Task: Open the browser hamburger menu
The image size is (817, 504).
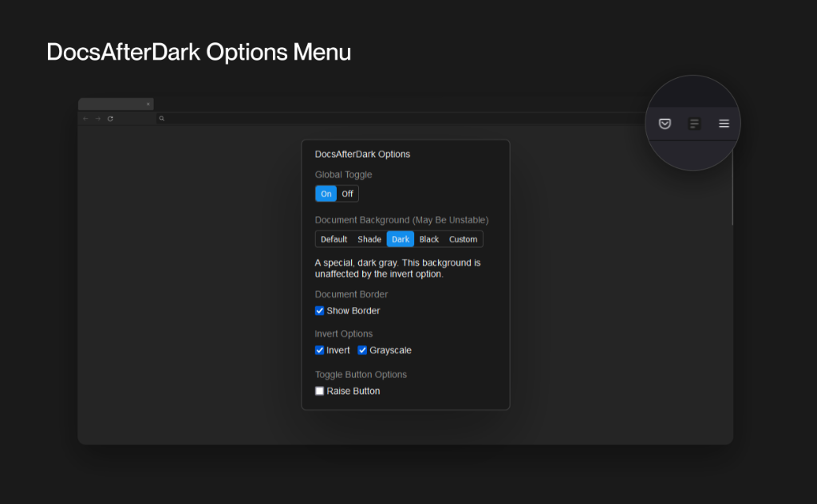Action: pyautogui.click(x=724, y=124)
